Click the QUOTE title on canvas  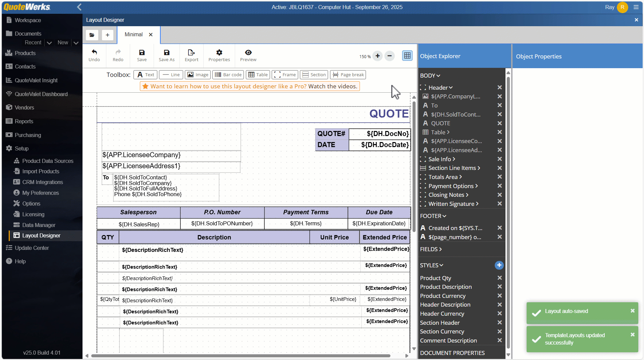click(x=389, y=114)
